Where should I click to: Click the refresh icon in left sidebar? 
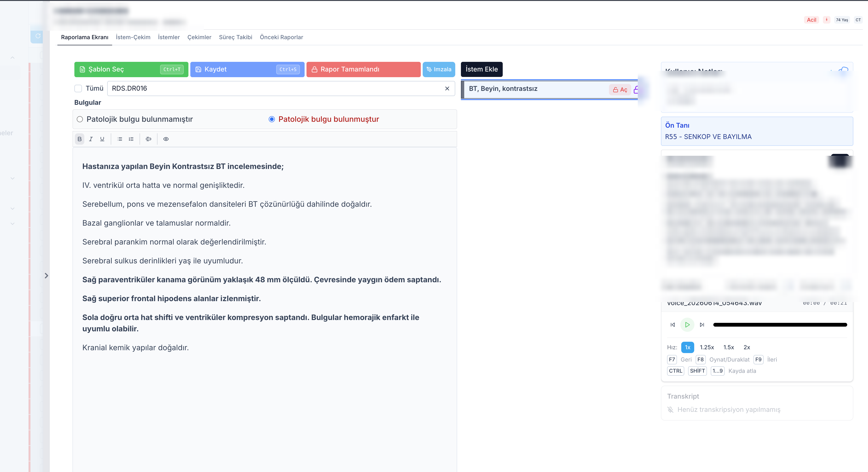(38, 36)
